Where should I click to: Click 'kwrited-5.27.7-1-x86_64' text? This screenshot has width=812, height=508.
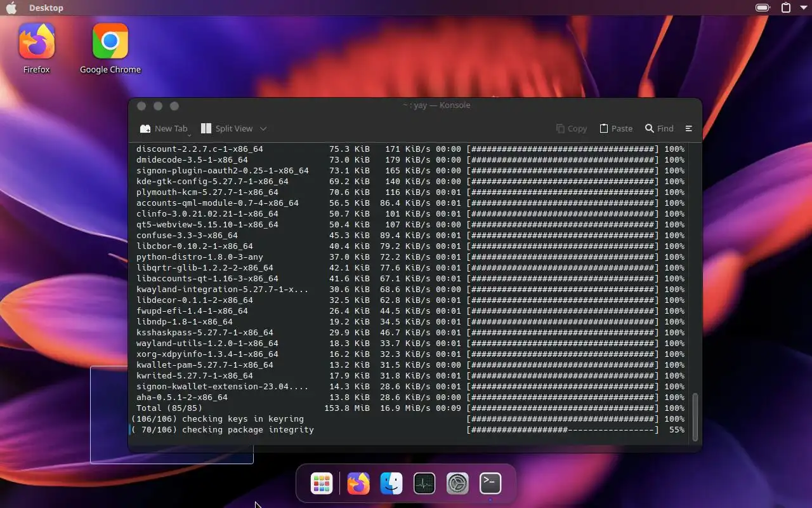pos(195,376)
